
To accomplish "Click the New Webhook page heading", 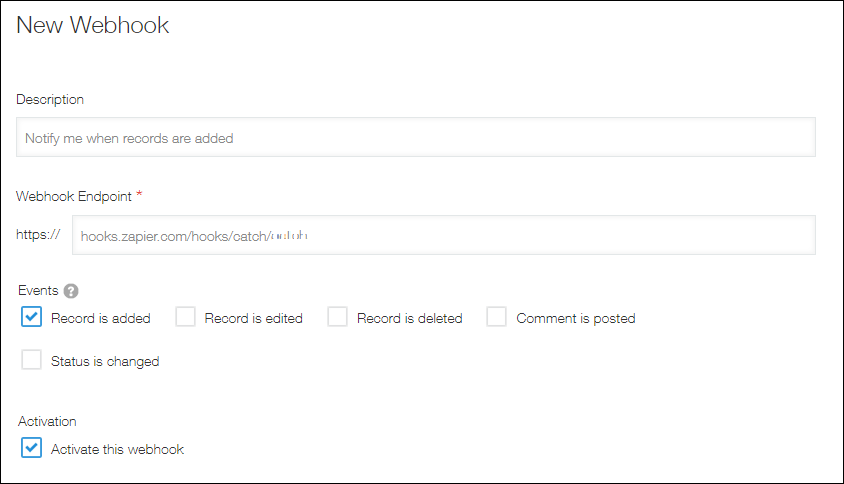I will [93, 26].
